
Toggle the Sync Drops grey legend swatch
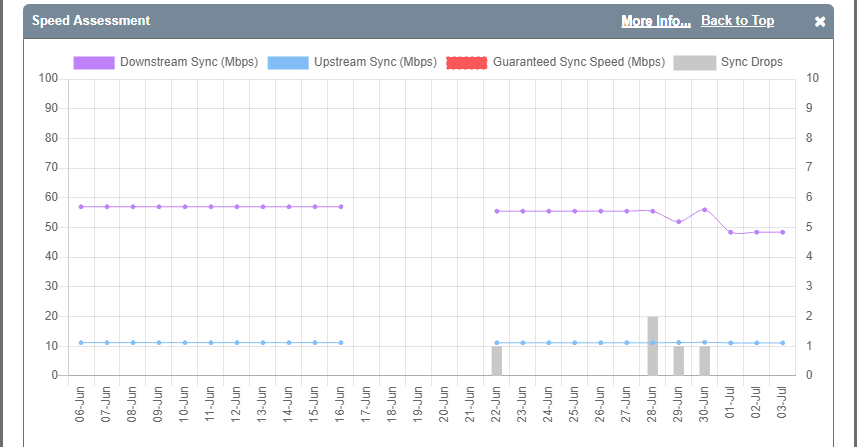coord(694,62)
